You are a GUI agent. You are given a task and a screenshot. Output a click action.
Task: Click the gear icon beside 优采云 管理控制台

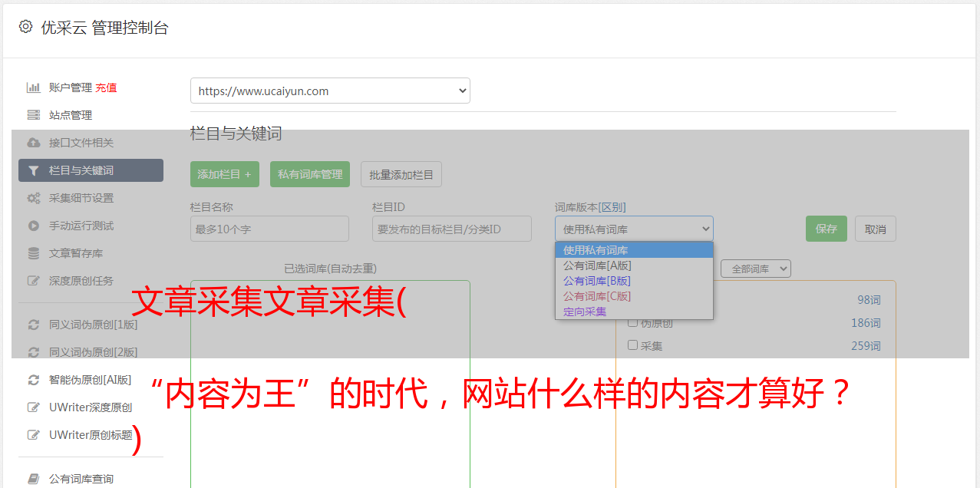(25, 27)
